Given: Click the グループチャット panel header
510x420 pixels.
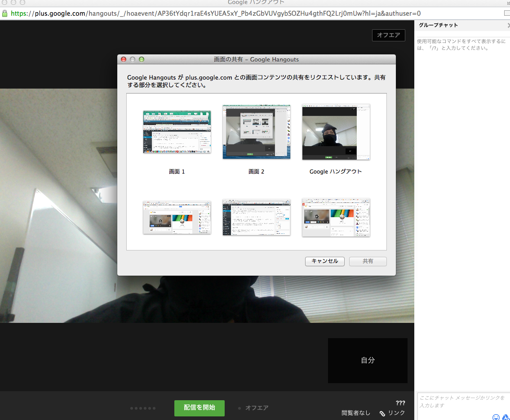Looking at the screenshot, I should pyautogui.click(x=462, y=25).
